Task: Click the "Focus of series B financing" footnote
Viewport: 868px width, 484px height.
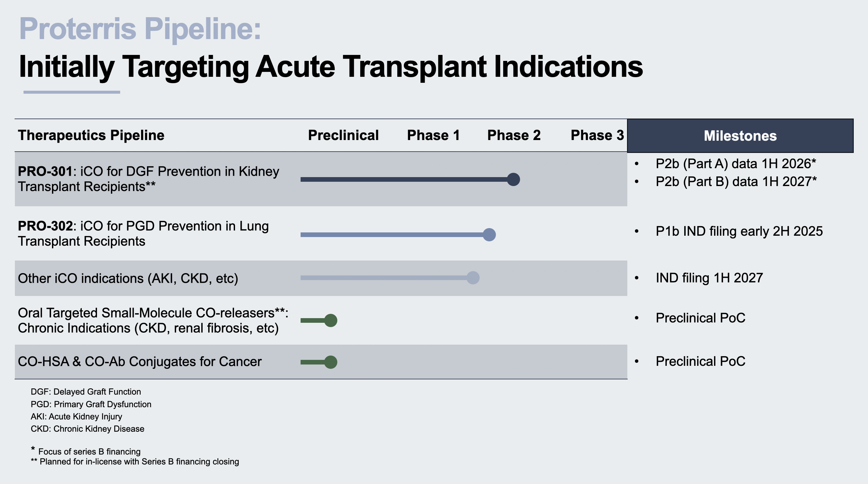Action: (x=89, y=452)
